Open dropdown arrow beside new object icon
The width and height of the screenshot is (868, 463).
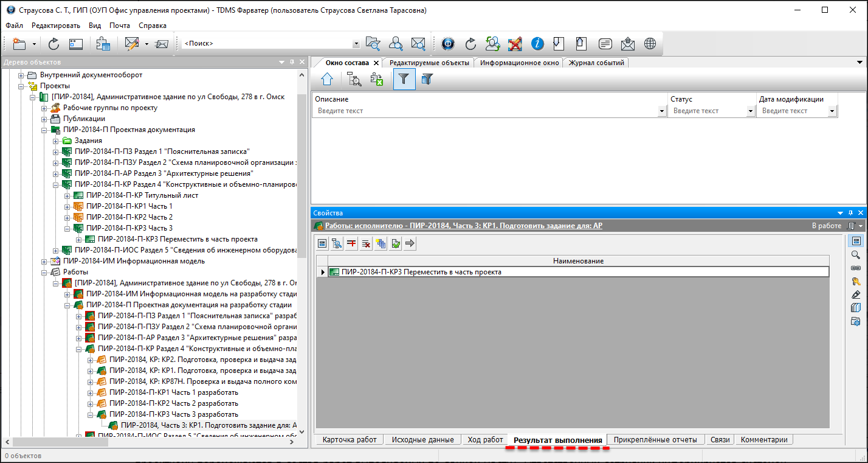(34, 44)
